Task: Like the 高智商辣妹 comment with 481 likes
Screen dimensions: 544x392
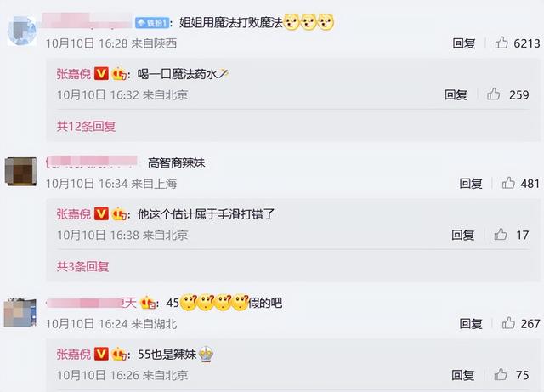Action: [x=508, y=183]
